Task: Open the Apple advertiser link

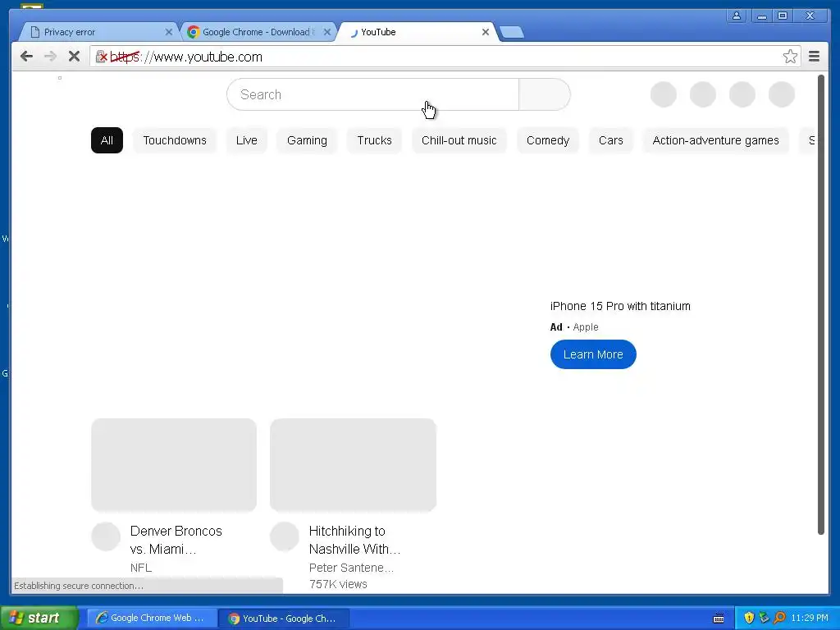Action: 586,326
